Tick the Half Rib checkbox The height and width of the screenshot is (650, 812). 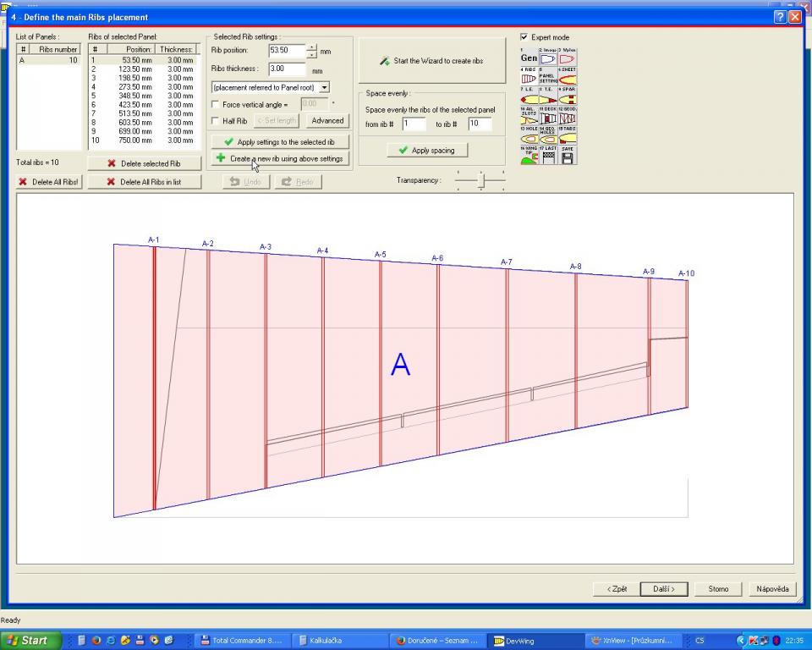pyautogui.click(x=216, y=121)
